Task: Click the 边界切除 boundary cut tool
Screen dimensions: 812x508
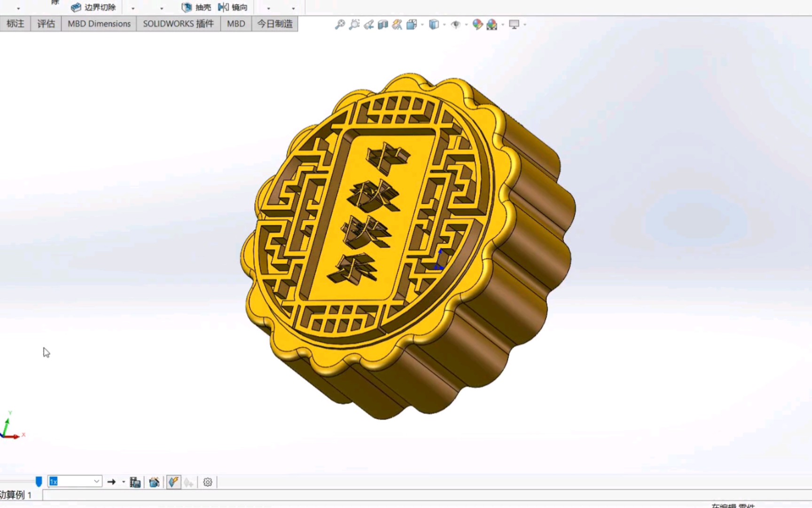Action: 93,7
